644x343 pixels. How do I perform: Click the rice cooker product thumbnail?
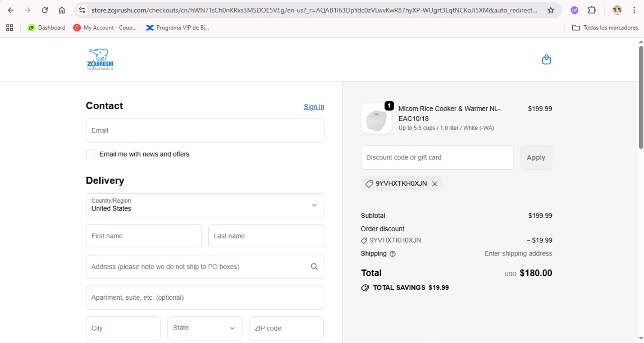click(x=376, y=119)
